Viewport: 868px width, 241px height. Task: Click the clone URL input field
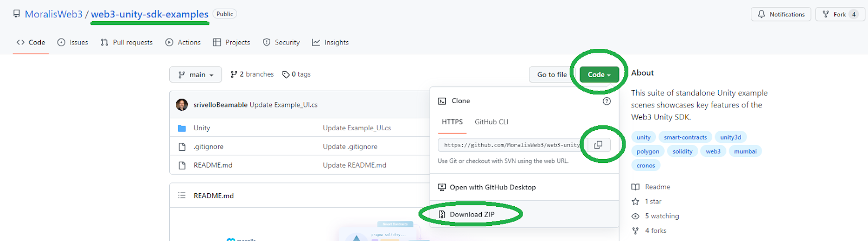[x=512, y=145]
